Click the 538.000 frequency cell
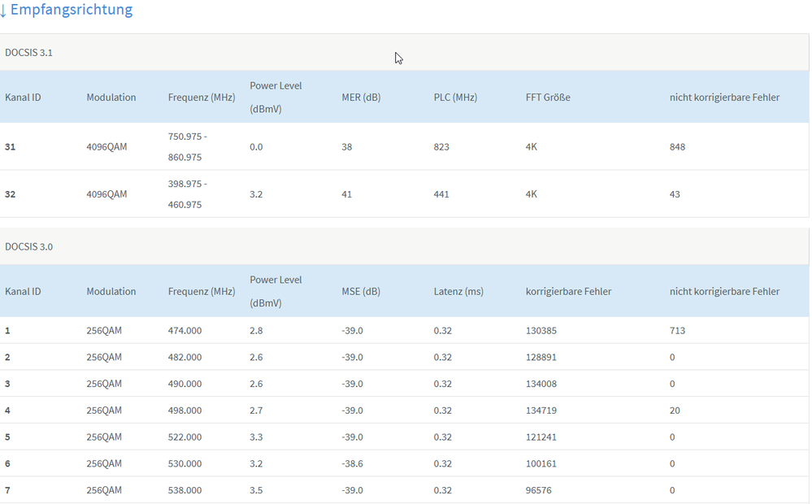Viewport: 812px width, 504px height. click(185, 490)
